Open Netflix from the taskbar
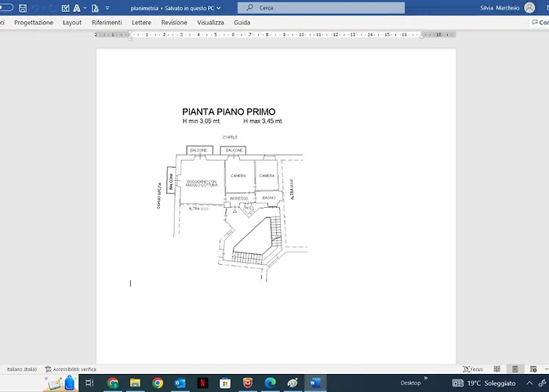Image resolution: width=549 pixels, height=392 pixels. tap(202, 383)
